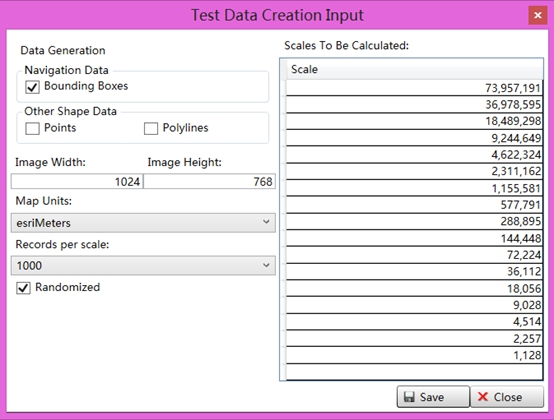
Task: Select the 144,448 scale row
Action: [414, 238]
